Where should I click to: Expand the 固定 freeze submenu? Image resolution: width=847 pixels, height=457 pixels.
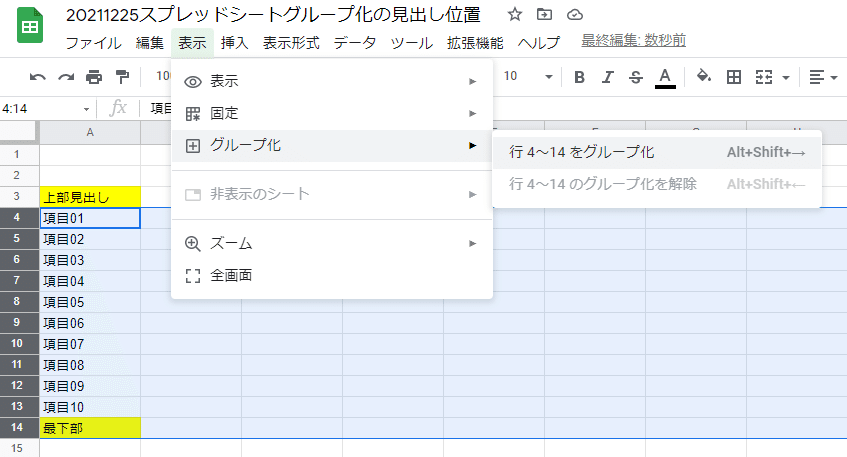click(x=332, y=113)
